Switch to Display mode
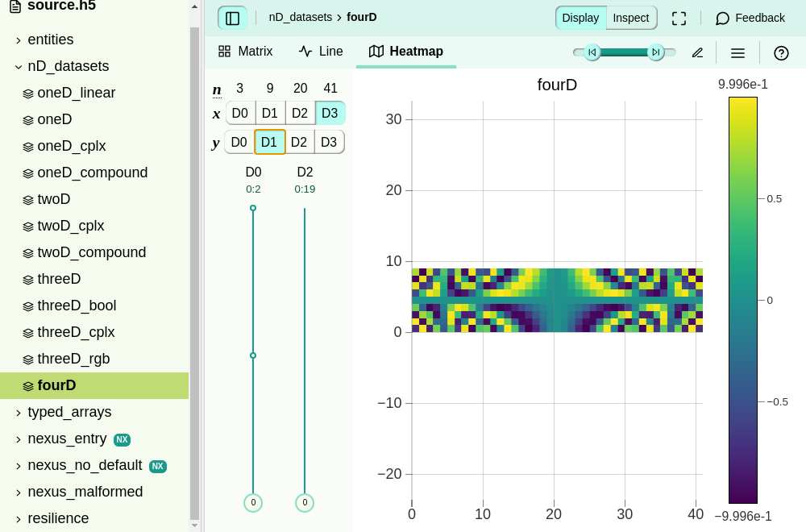The image size is (806, 532). point(580,18)
